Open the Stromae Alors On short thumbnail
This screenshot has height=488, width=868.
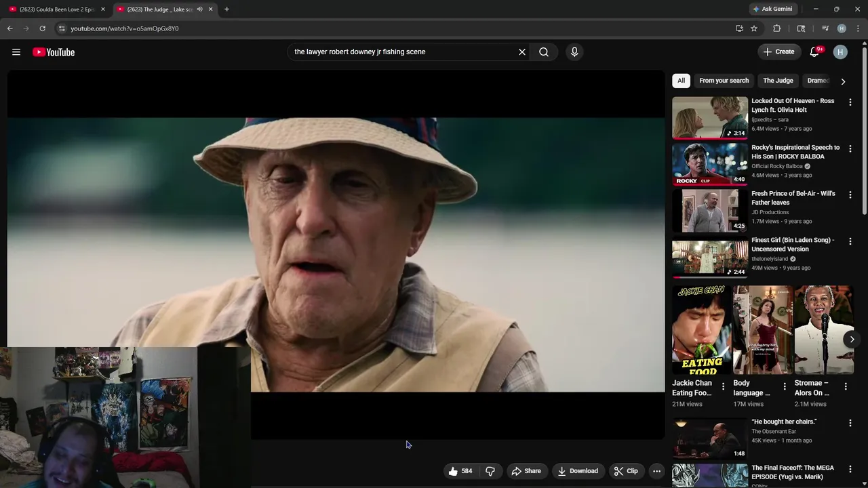[x=824, y=329]
